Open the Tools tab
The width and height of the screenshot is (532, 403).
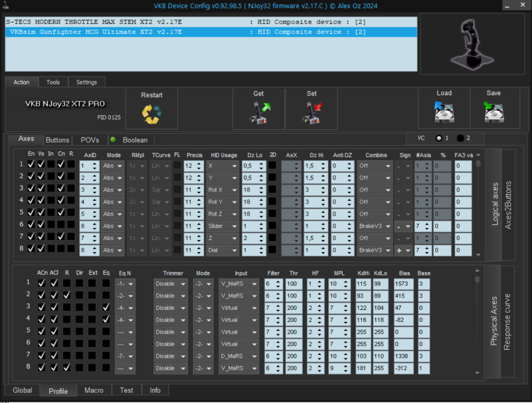pyautogui.click(x=53, y=82)
